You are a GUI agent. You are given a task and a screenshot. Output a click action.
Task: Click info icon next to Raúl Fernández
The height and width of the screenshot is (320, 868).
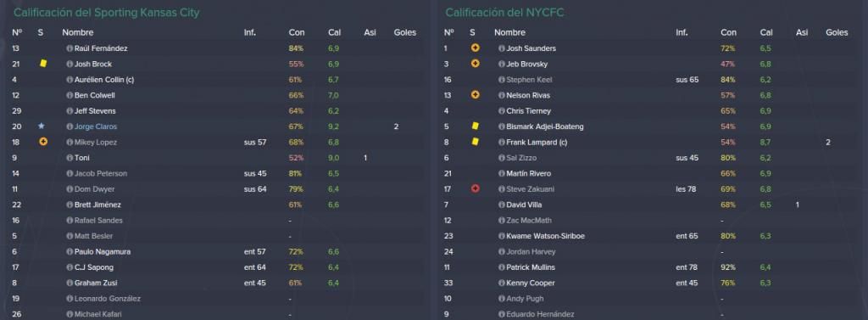(70, 48)
